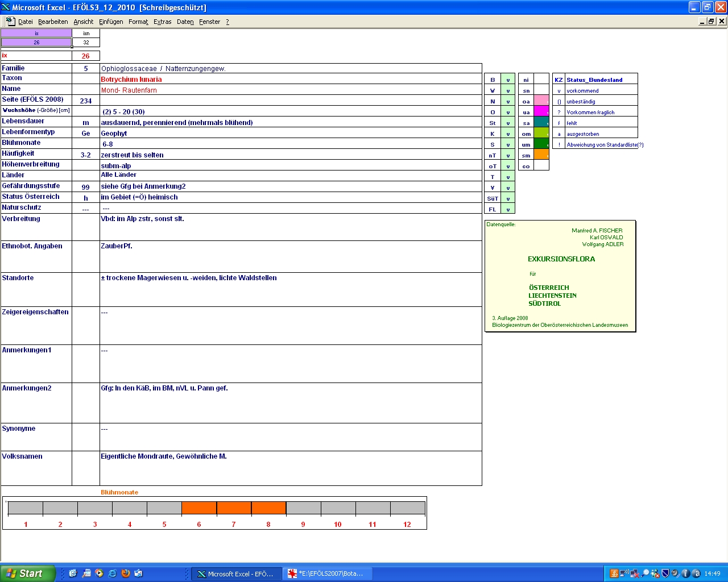Open the search Quick Launch icon with magnifier

86,573
